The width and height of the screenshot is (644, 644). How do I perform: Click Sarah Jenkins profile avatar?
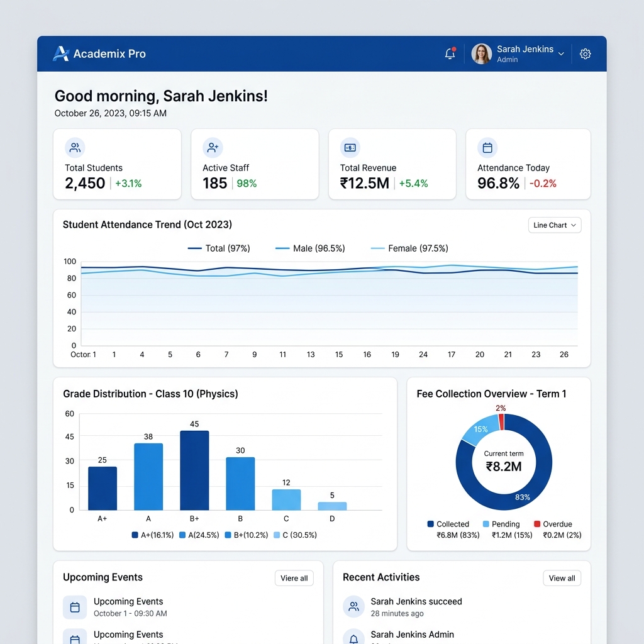tap(481, 54)
